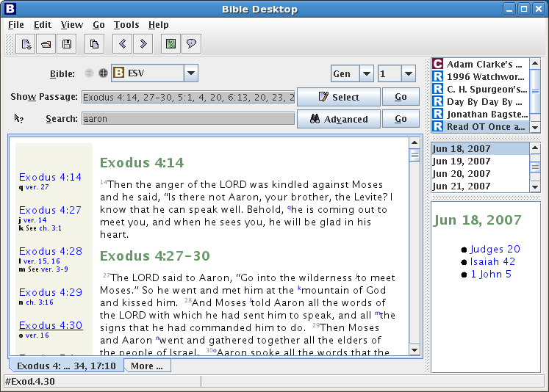This screenshot has height=392, width=549.
Task: Switch to the More ... tab
Action: click(147, 366)
